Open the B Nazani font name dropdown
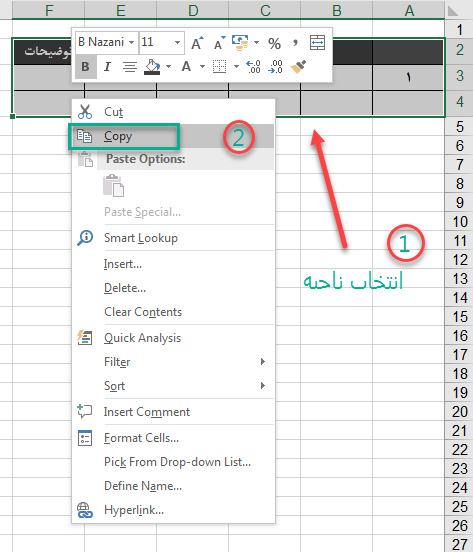Screen dimensions: 473x552 131,42
